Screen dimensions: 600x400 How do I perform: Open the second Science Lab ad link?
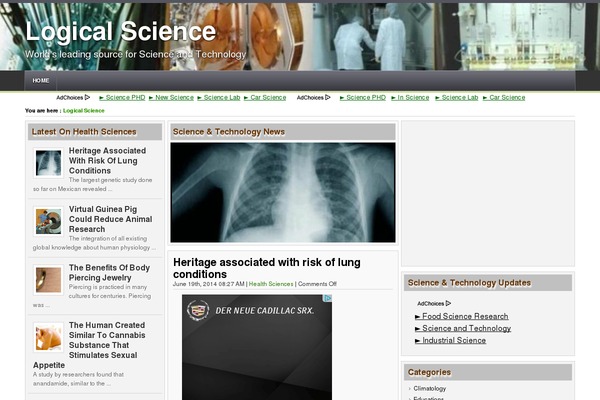457,98
